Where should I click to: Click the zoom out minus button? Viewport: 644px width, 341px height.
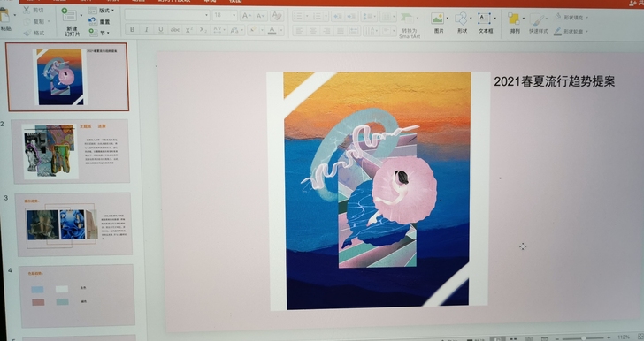(x=556, y=338)
